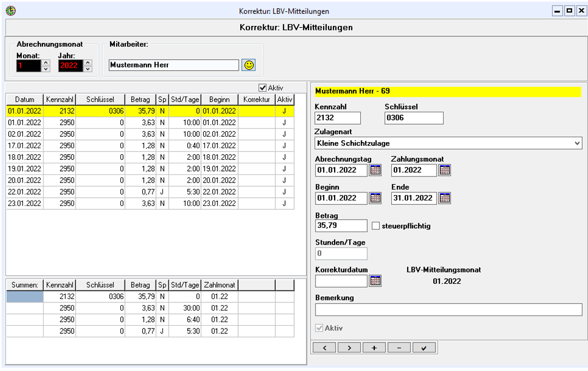Viewport: 588px width, 371px height.
Task: Open the calendar for Zahlungsmonat
Action: coord(445,170)
